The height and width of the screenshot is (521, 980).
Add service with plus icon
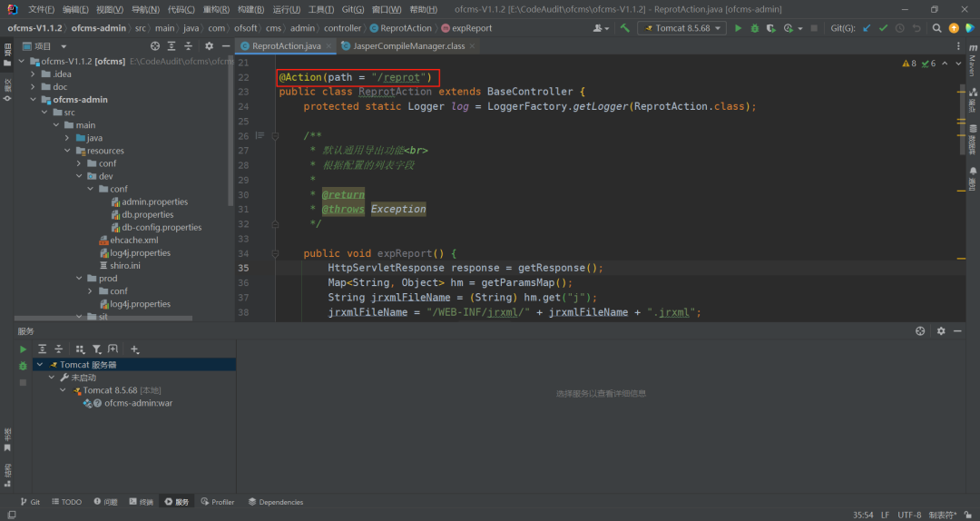(134, 349)
